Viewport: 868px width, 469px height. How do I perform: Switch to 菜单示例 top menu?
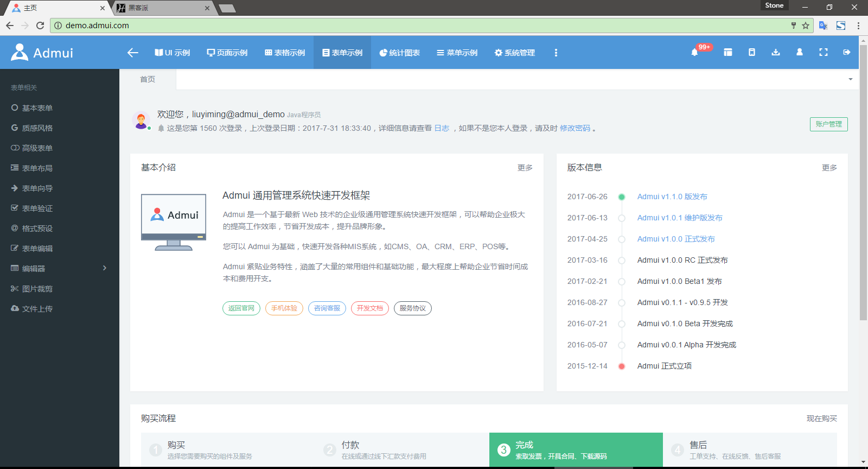tap(457, 53)
